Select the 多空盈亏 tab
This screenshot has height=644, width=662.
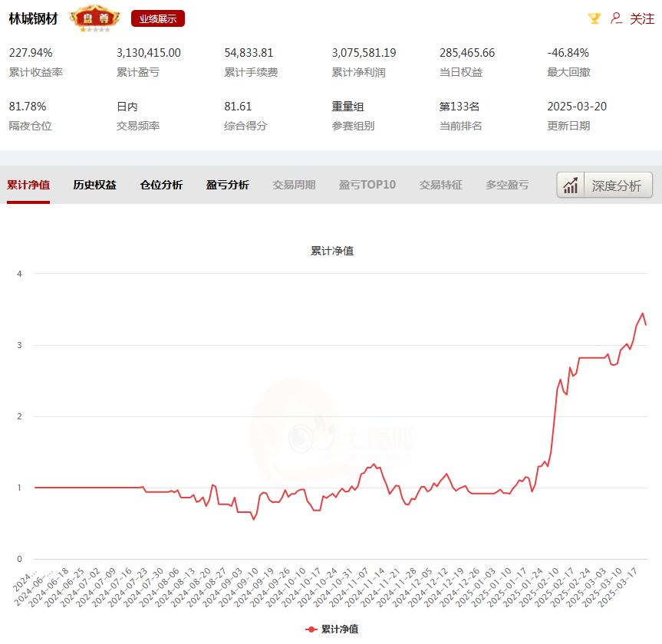507,186
